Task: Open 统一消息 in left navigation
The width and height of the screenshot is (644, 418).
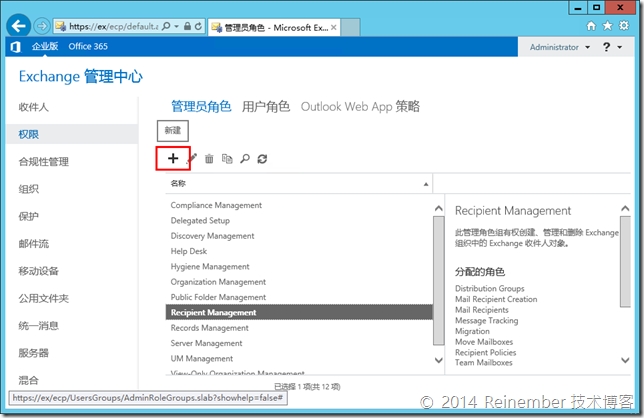Action: tap(39, 326)
